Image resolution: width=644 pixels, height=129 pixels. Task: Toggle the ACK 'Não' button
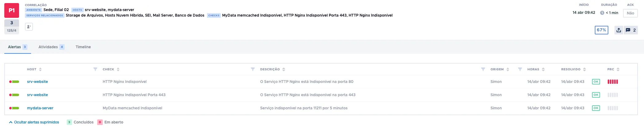(630, 13)
